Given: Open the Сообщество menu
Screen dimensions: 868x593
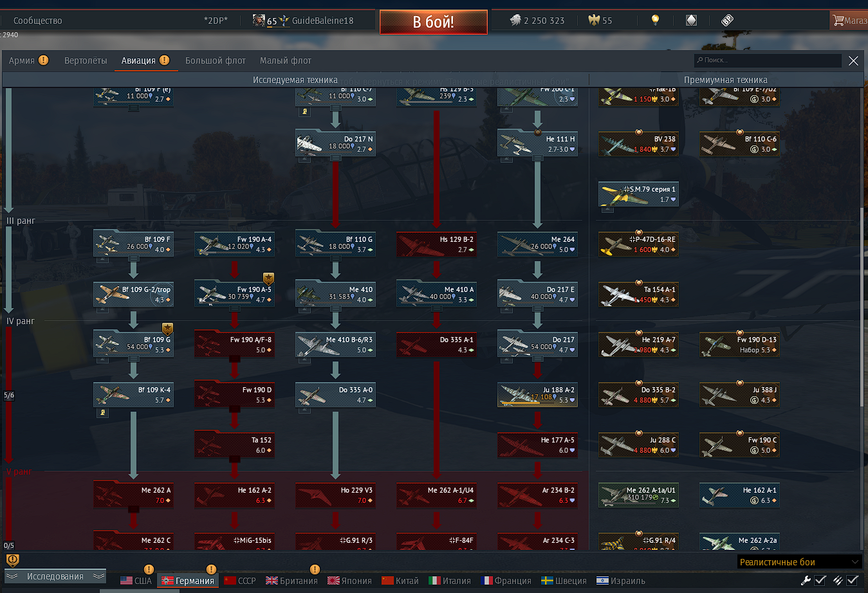Looking at the screenshot, I should (38, 21).
